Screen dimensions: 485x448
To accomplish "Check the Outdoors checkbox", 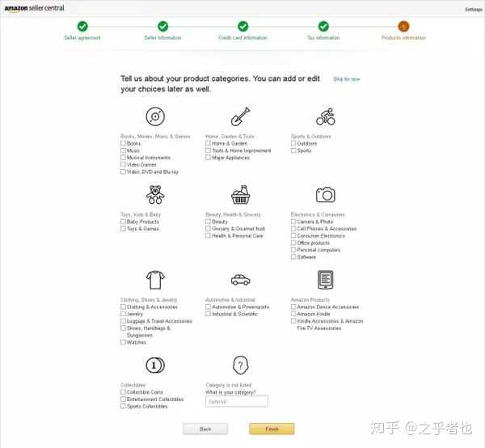I will pos(293,143).
